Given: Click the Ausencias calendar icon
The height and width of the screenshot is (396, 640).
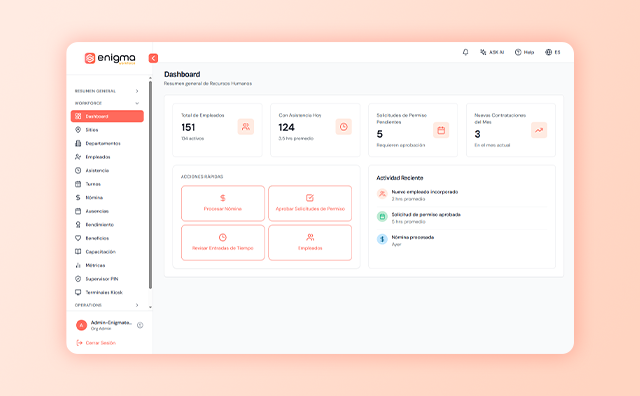Looking at the screenshot, I should point(78,211).
